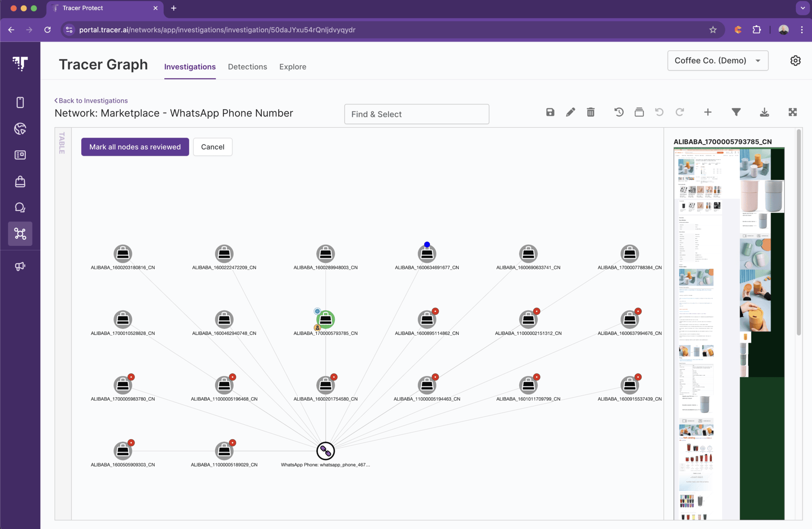Switch to the Explore tab
Screen dimensions: 812x529
click(293, 67)
